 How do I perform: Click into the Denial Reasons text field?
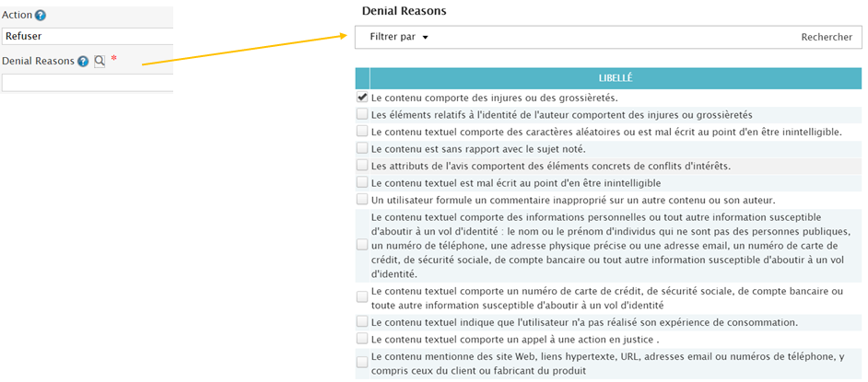click(x=88, y=83)
